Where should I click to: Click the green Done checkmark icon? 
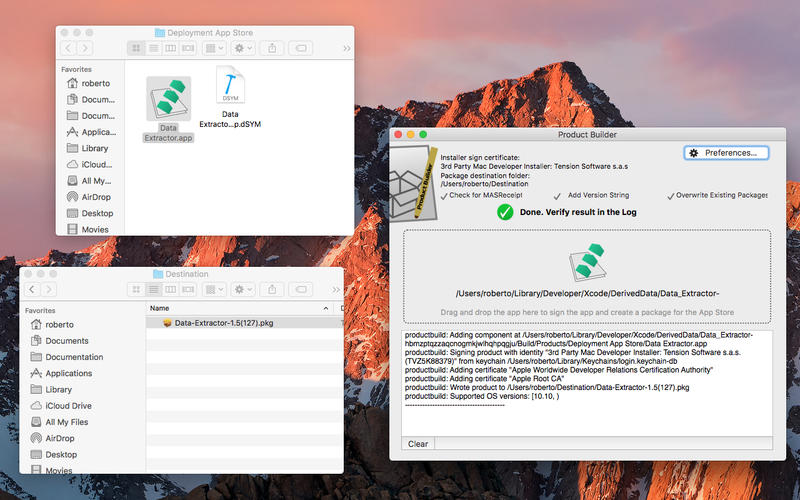(505, 212)
